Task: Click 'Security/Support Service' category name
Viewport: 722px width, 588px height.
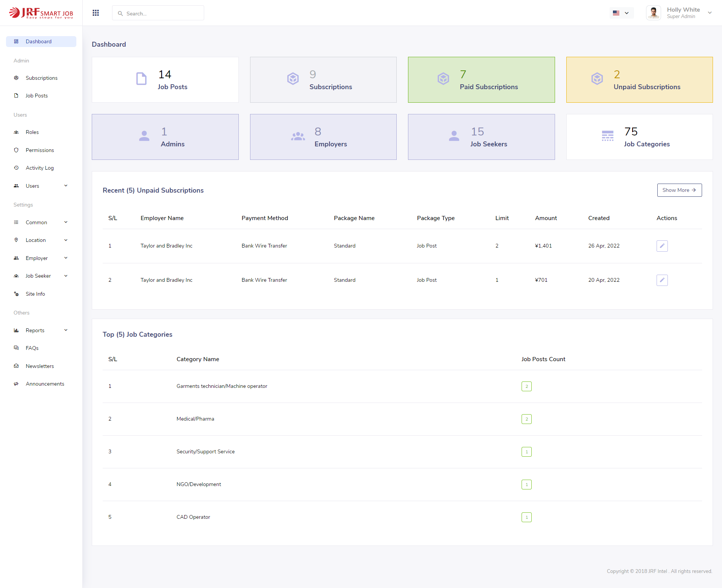Action: [x=205, y=451]
